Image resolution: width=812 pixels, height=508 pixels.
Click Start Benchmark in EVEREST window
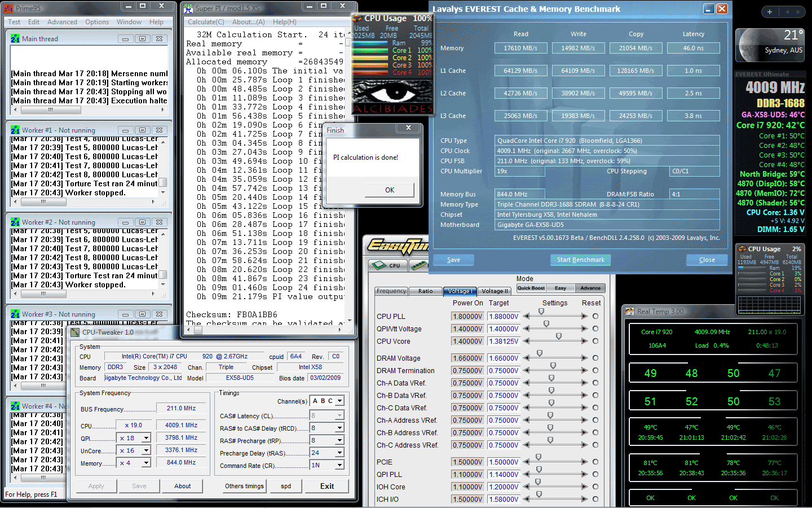click(x=580, y=260)
